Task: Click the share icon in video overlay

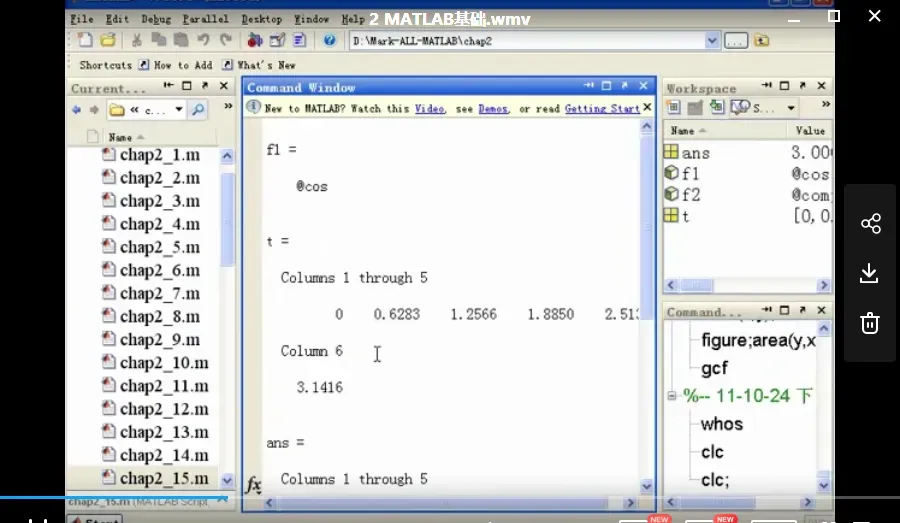Action: click(870, 223)
